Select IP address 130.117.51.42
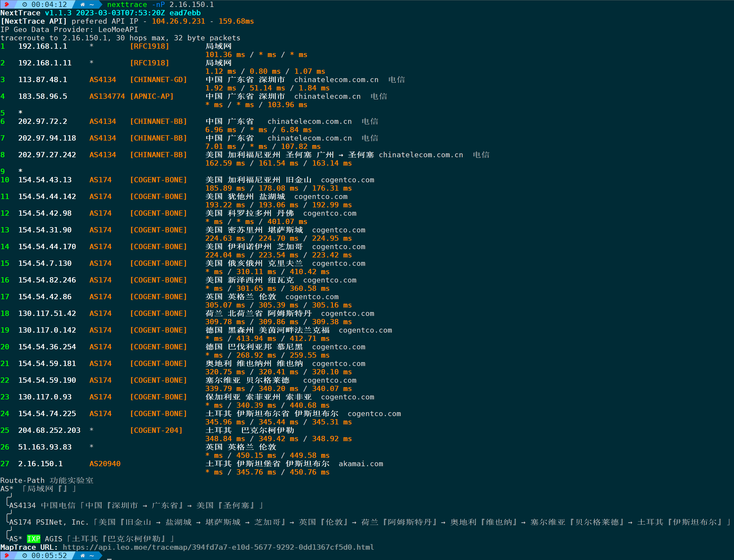 (x=47, y=313)
